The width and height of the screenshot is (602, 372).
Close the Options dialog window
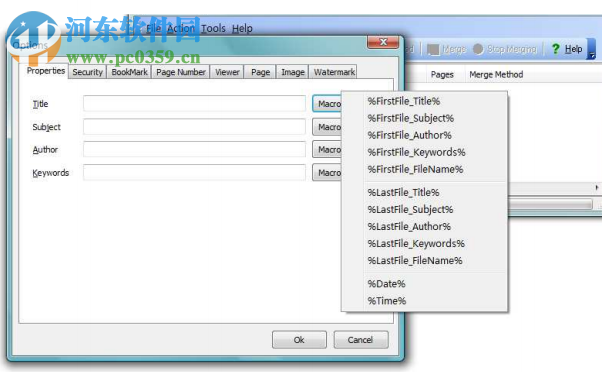[383, 42]
